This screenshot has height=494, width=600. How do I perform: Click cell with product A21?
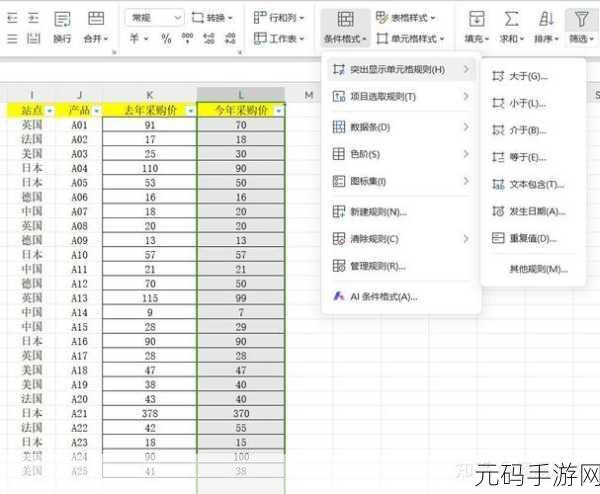[x=79, y=414]
